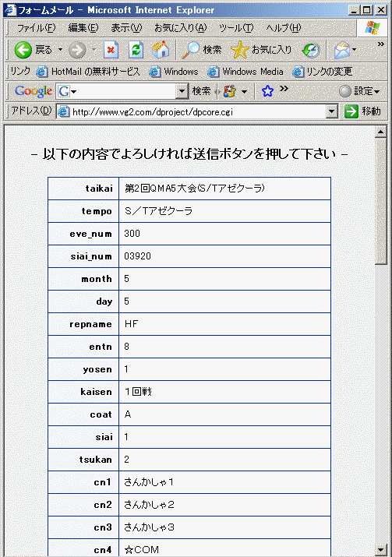Image resolution: width=392 pixels, height=557 pixels.
Task: Open the 編集(E) menu
Action: tap(83, 28)
